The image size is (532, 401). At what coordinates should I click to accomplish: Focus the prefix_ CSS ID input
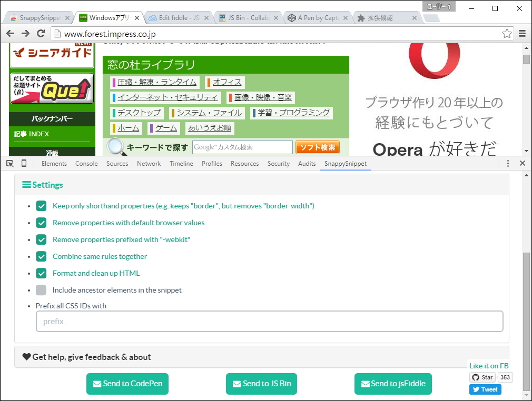point(269,322)
